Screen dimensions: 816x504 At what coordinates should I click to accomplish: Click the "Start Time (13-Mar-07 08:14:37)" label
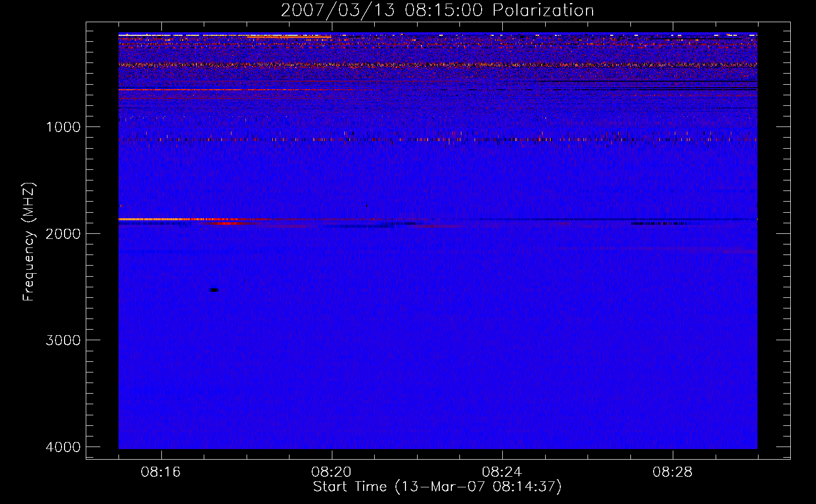[437, 487]
